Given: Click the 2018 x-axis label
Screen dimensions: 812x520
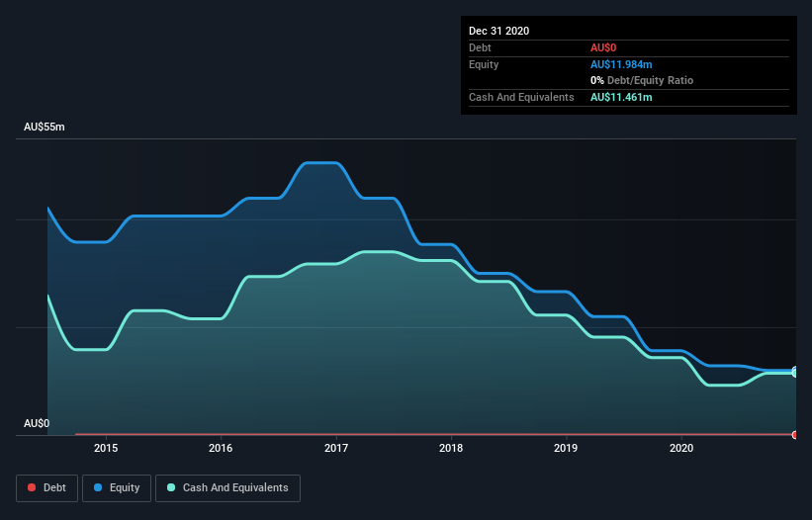Looking at the screenshot, I should (451, 448).
